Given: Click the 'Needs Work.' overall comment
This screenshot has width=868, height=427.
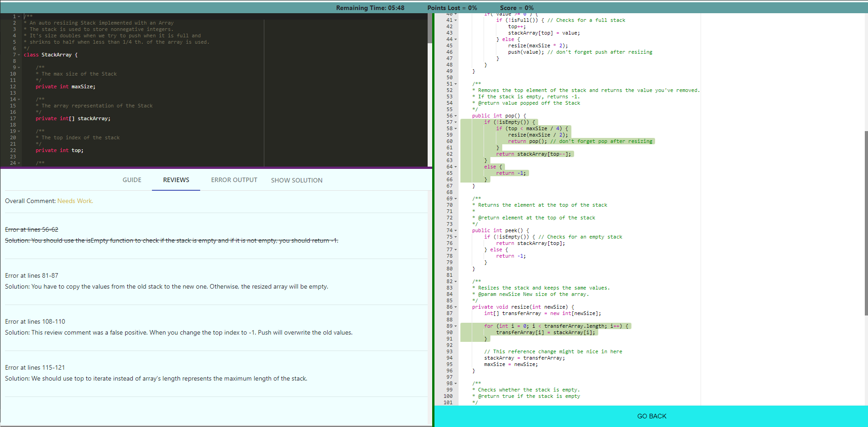Looking at the screenshot, I should click(x=75, y=201).
